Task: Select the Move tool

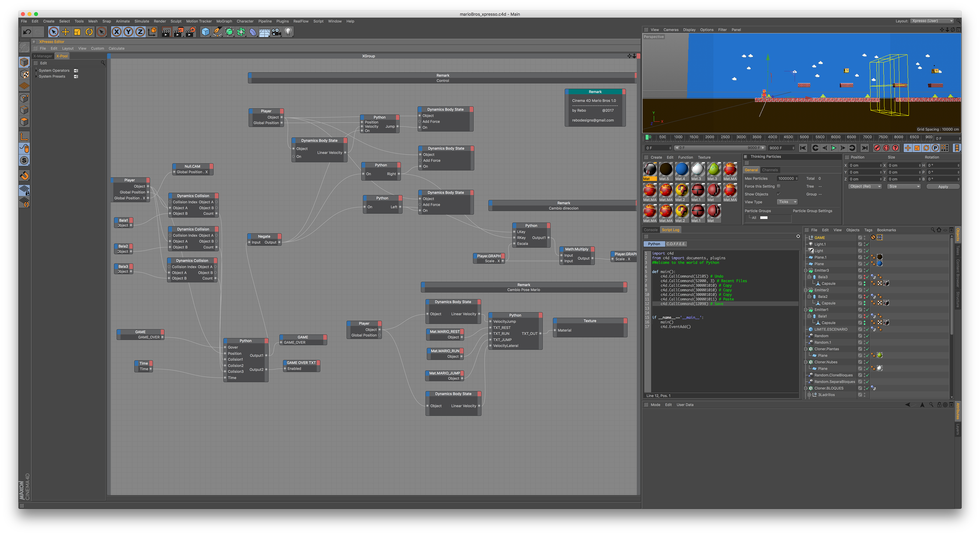Action: point(65,32)
